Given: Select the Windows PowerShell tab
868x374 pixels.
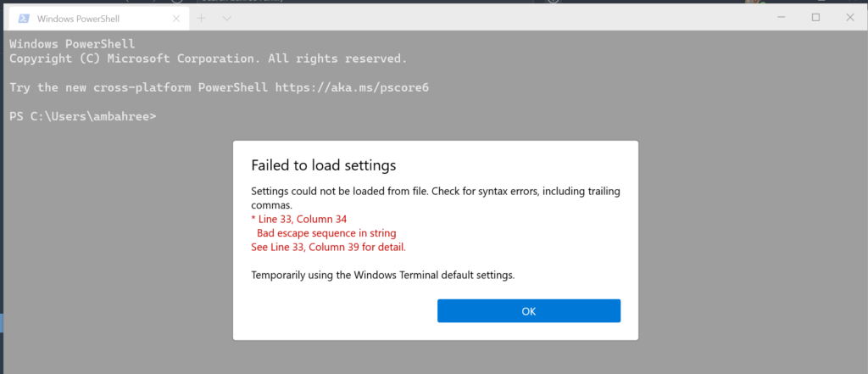Looking at the screenshot, I should point(97,19).
